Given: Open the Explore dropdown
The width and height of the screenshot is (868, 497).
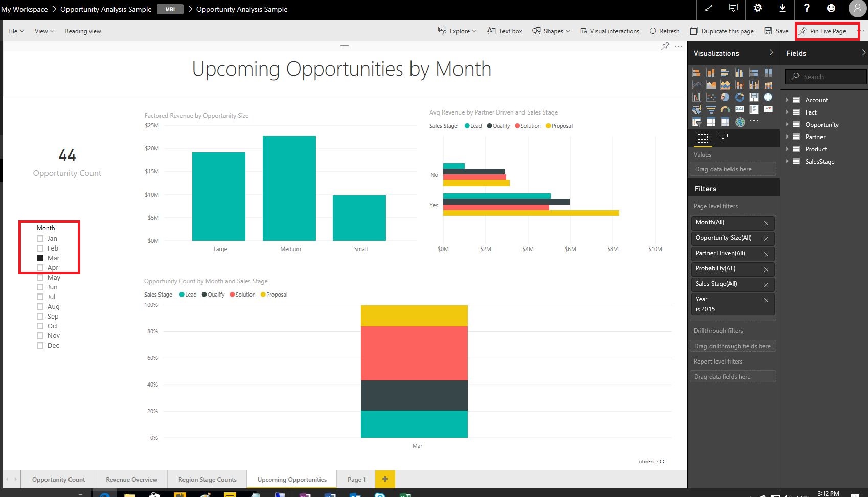Looking at the screenshot, I should [458, 31].
